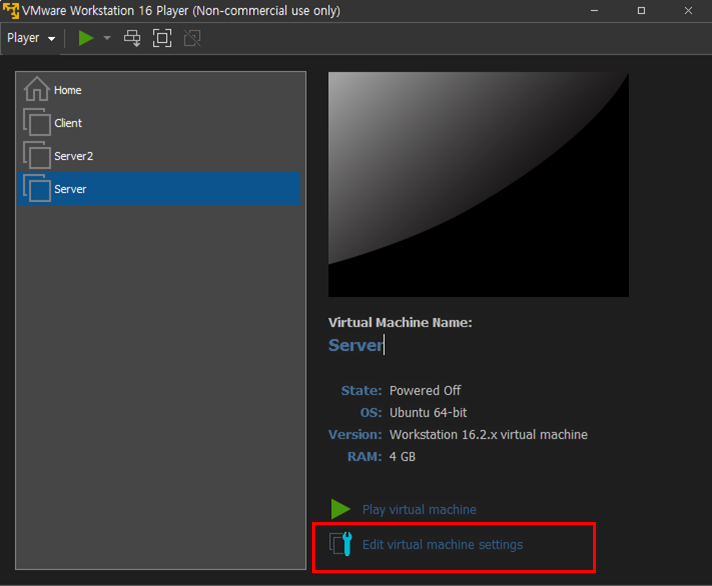The height and width of the screenshot is (586, 712).
Task: Click the VMware logo in title bar
Action: (x=11, y=10)
